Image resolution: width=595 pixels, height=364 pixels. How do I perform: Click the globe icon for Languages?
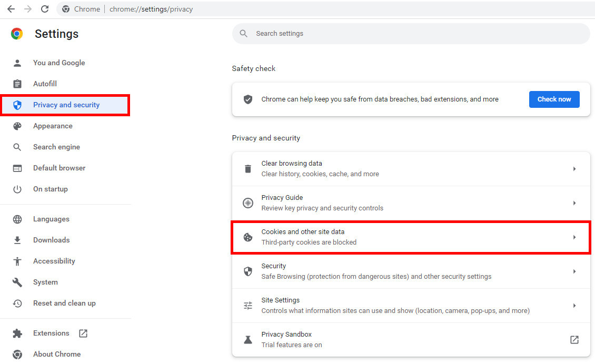tap(17, 219)
